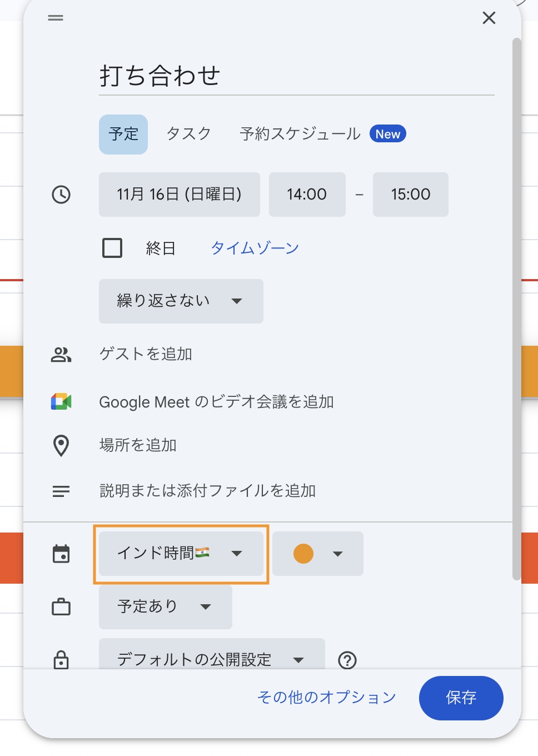Edit the 打ち合わせ title field

click(x=296, y=76)
